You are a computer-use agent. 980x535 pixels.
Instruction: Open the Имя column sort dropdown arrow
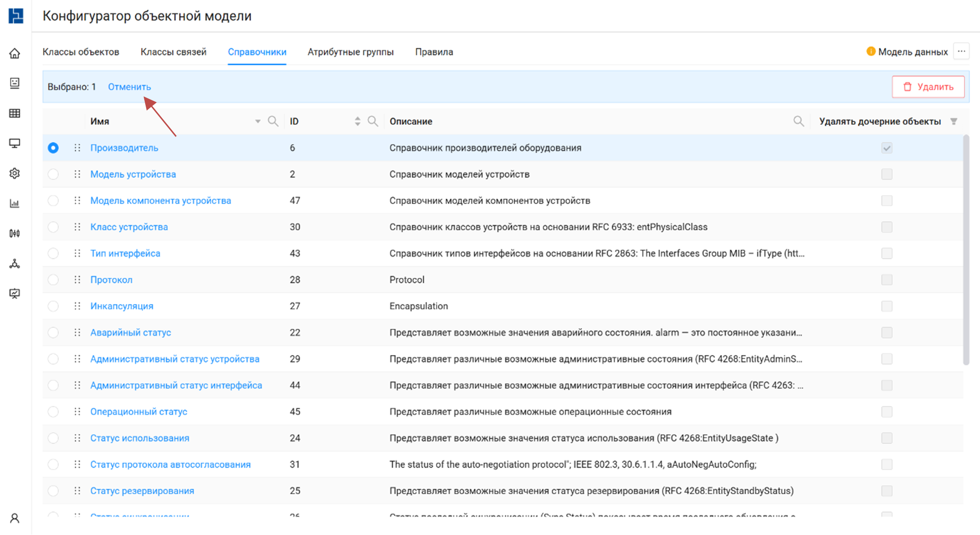pos(257,122)
